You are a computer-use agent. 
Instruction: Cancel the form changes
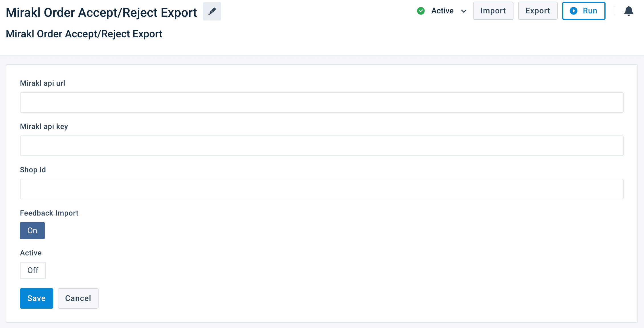point(78,298)
